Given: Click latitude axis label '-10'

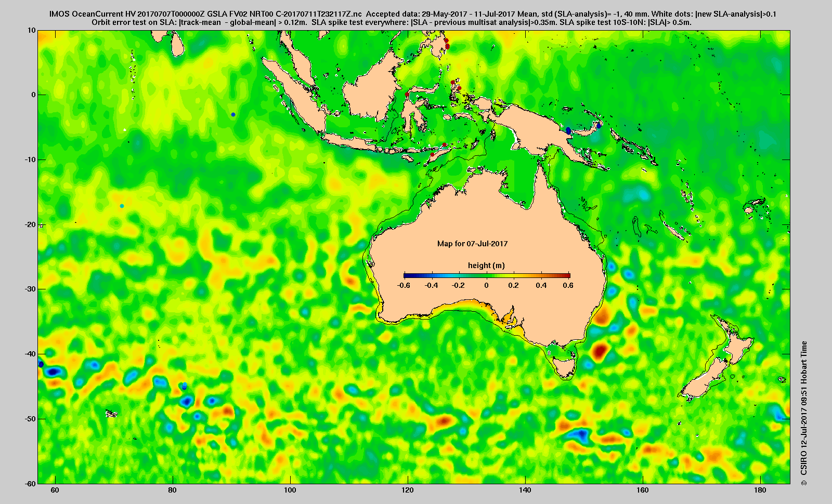Looking at the screenshot, I should click(x=30, y=160).
